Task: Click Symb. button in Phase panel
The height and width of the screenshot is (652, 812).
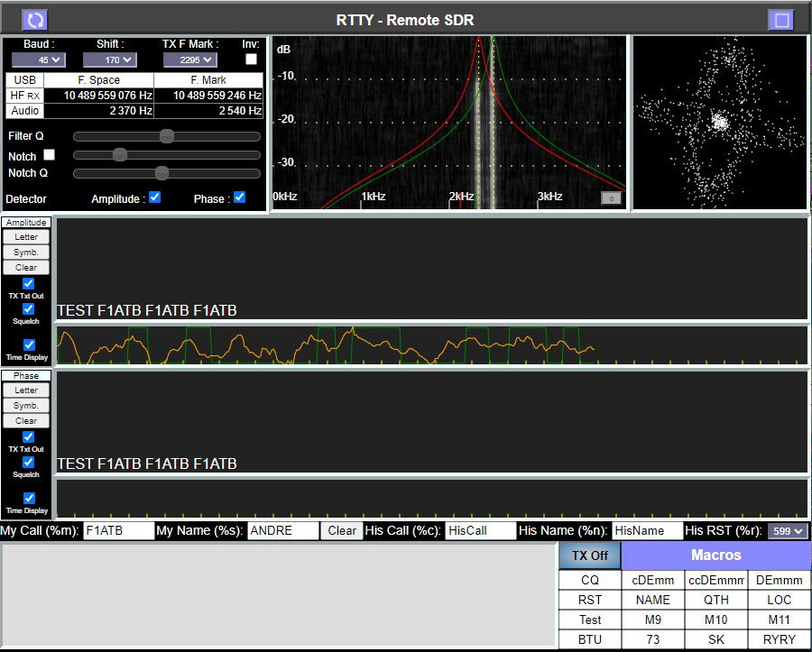Action: click(x=26, y=406)
